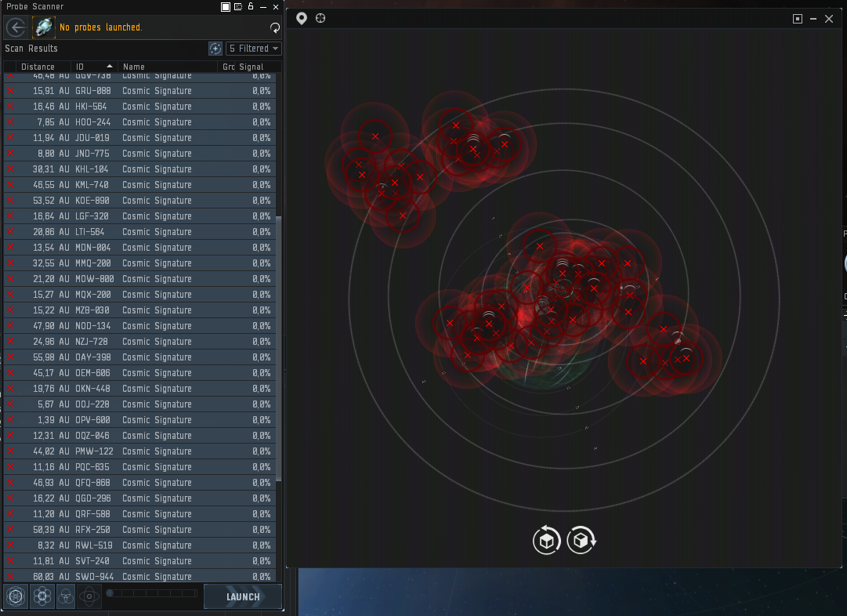Select the RWL-519 signature row

(139, 545)
